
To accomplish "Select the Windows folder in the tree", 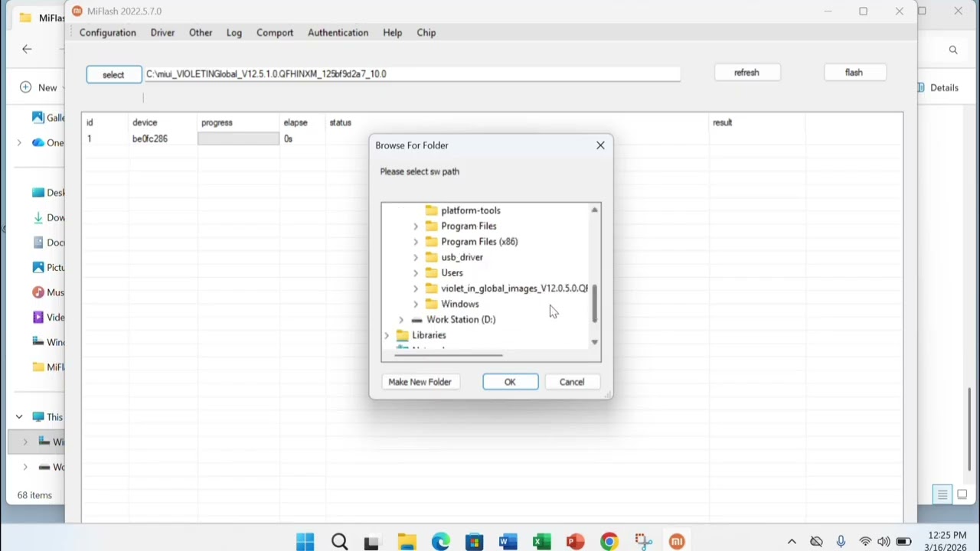I will [x=459, y=304].
